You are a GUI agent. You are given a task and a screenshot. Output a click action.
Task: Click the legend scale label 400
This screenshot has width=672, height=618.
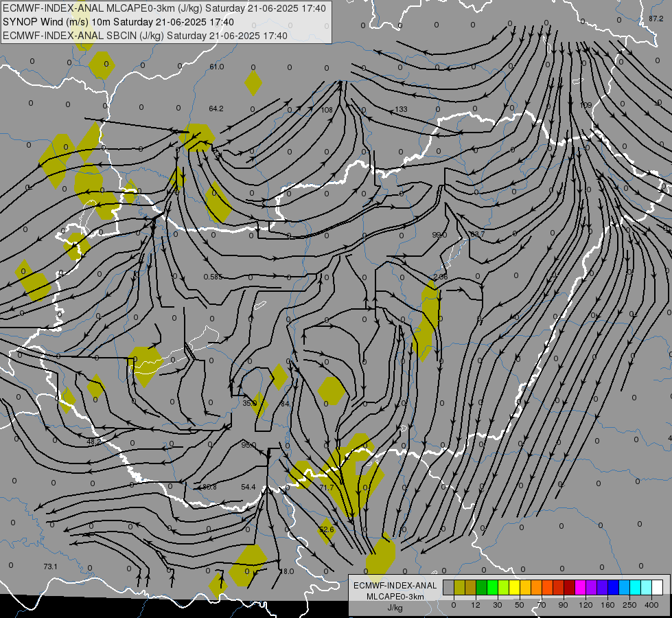651,605
